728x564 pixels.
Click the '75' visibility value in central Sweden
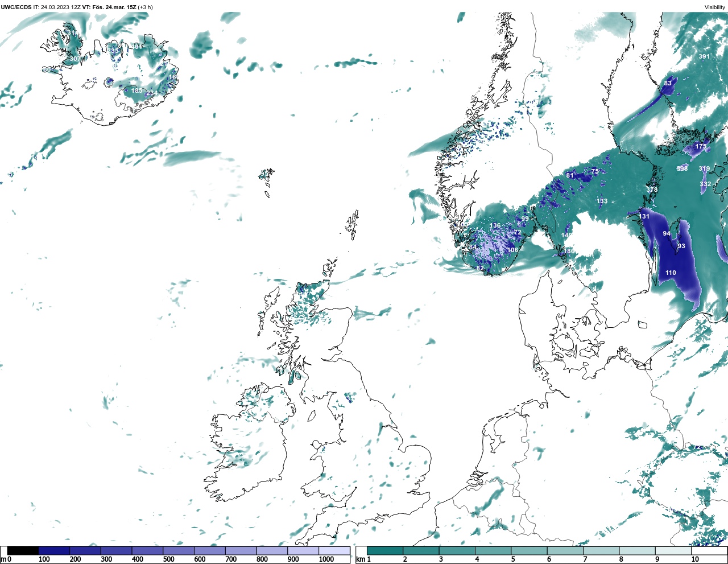tap(595, 171)
